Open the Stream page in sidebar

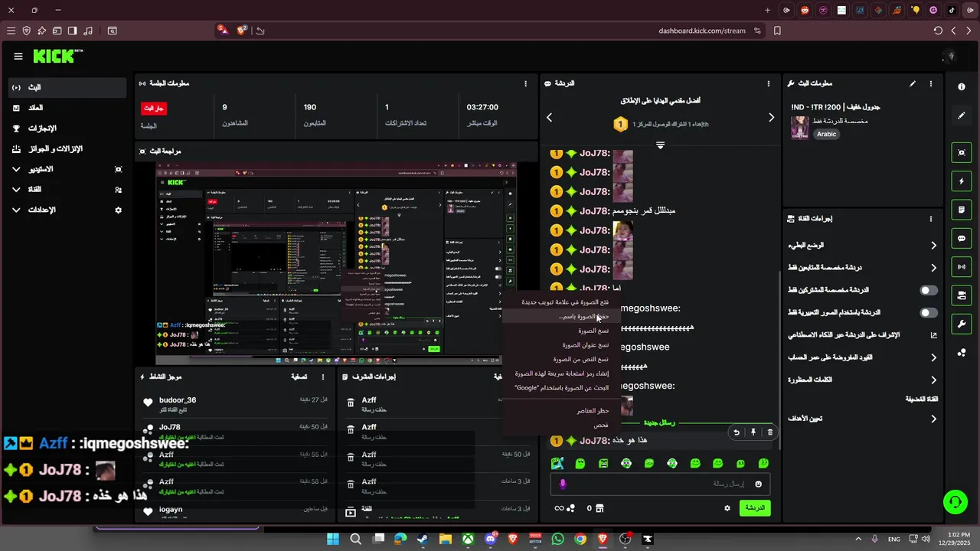click(x=68, y=88)
